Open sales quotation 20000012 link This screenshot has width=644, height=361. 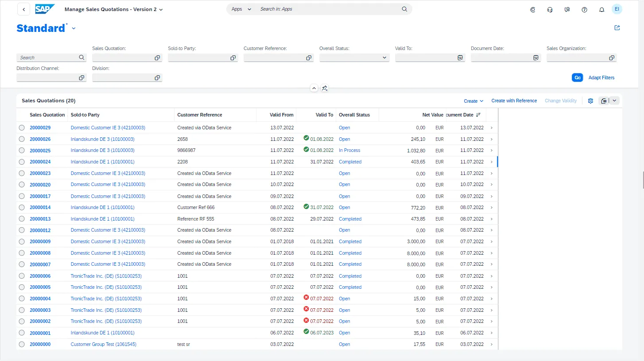(40, 230)
